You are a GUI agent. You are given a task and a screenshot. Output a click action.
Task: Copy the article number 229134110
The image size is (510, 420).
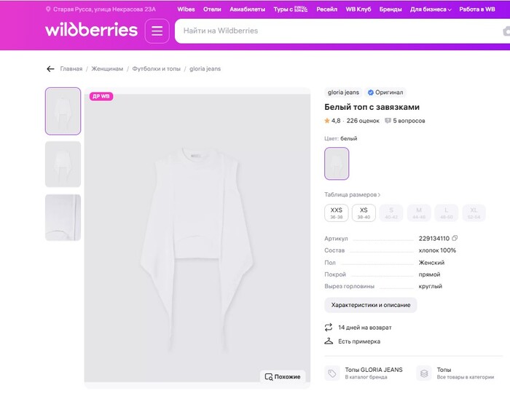click(455, 239)
